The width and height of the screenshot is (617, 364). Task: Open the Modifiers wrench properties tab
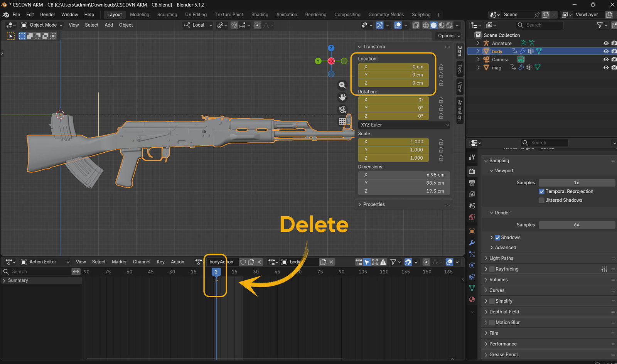pyautogui.click(x=472, y=243)
